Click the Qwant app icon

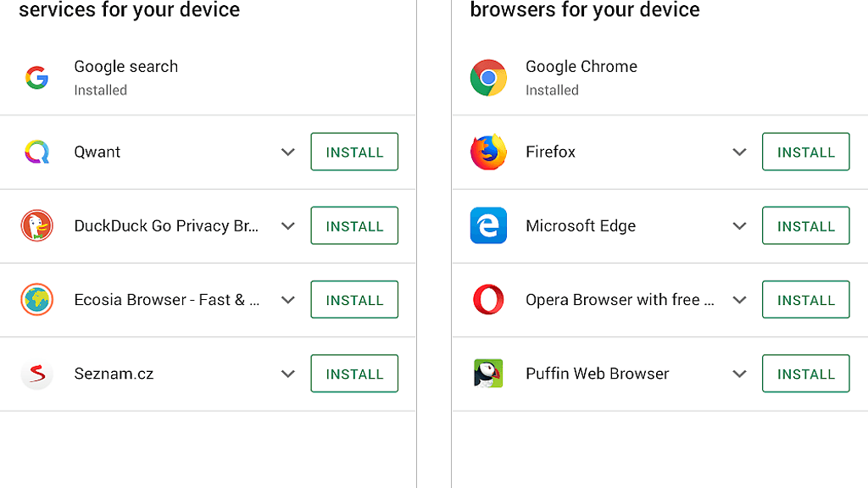[36, 152]
